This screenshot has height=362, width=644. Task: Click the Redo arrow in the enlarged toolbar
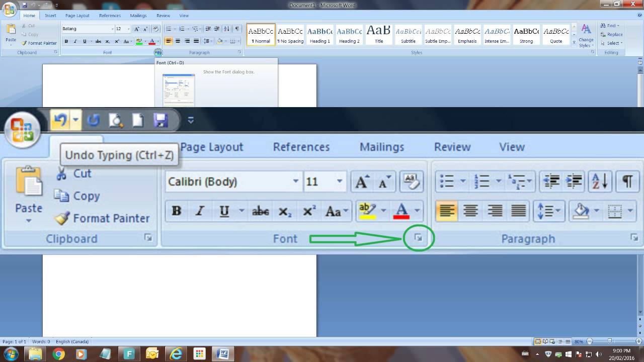(x=94, y=120)
